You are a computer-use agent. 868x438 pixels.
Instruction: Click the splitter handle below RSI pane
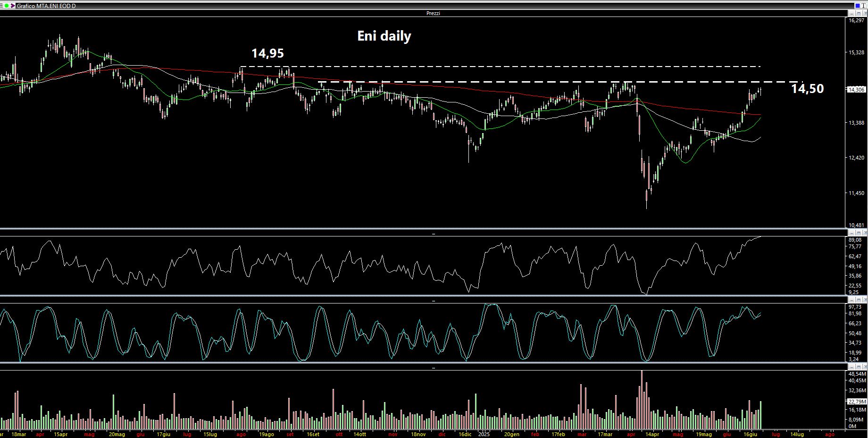tap(434, 301)
